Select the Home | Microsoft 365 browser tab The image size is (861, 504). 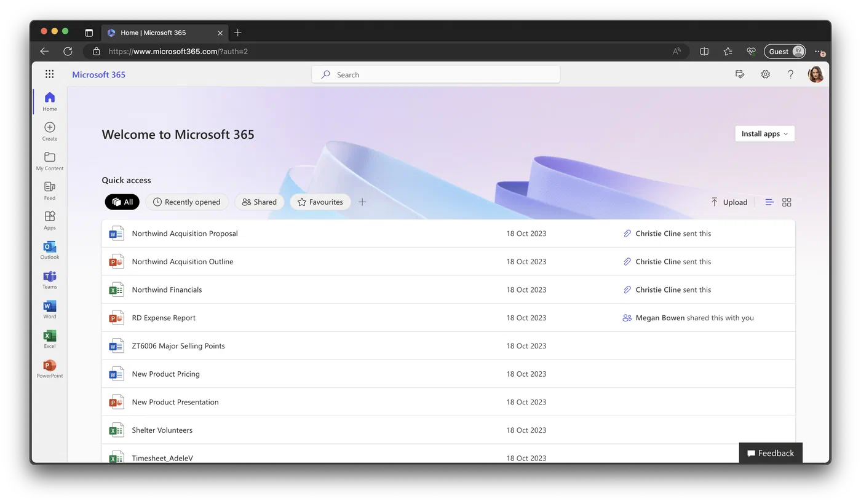(x=165, y=33)
